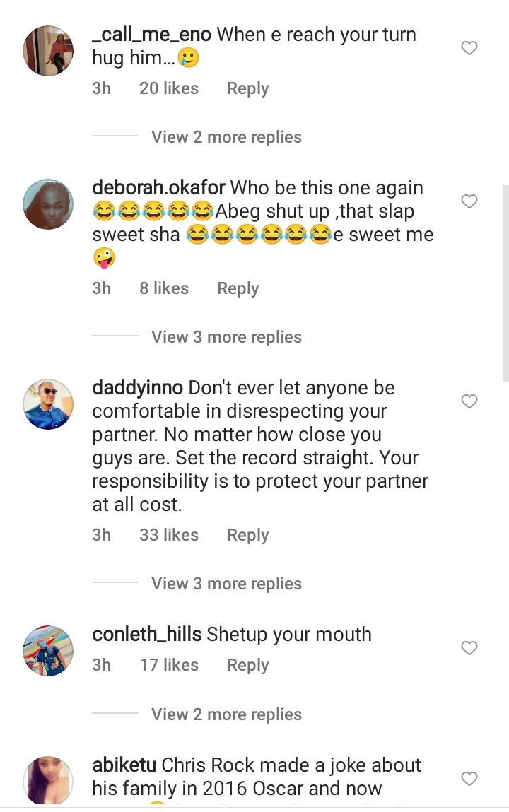The image size is (509, 812).
Task: Reply to daddyinno's comment
Action: (247, 535)
